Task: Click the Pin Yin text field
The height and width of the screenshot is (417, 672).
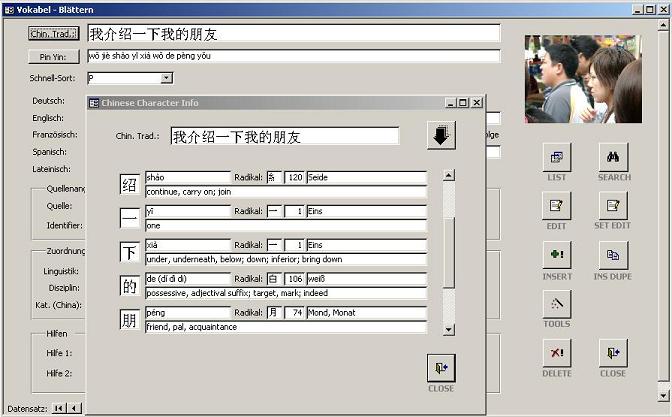Action: click(293, 56)
